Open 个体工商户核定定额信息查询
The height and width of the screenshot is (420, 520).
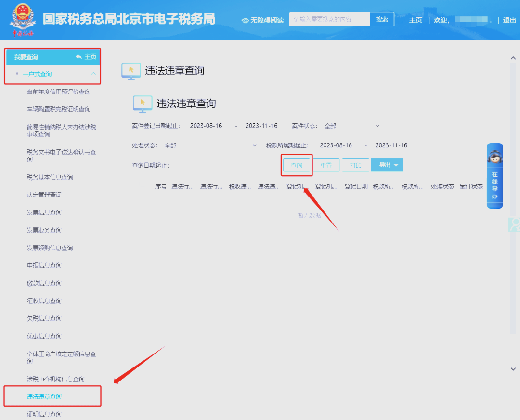click(x=61, y=358)
